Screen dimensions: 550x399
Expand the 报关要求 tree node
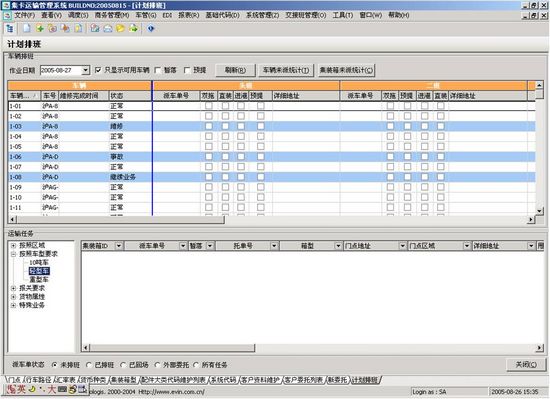[13, 288]
